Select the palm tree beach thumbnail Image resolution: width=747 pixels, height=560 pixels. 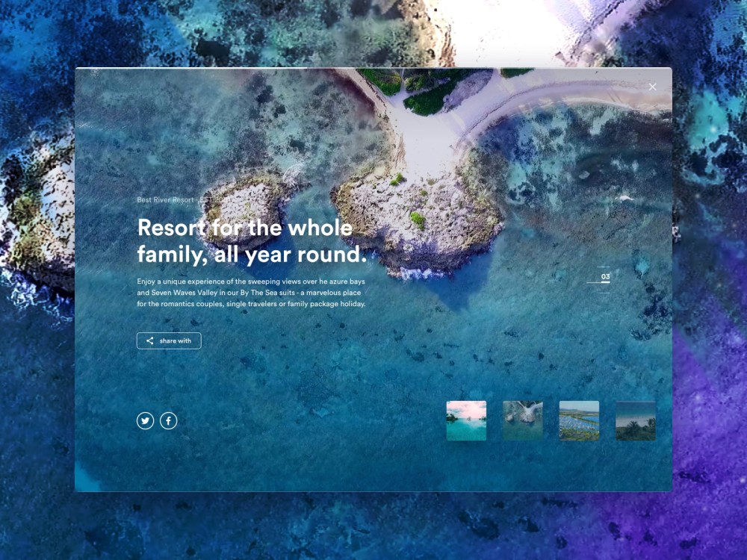coord(636,420)
